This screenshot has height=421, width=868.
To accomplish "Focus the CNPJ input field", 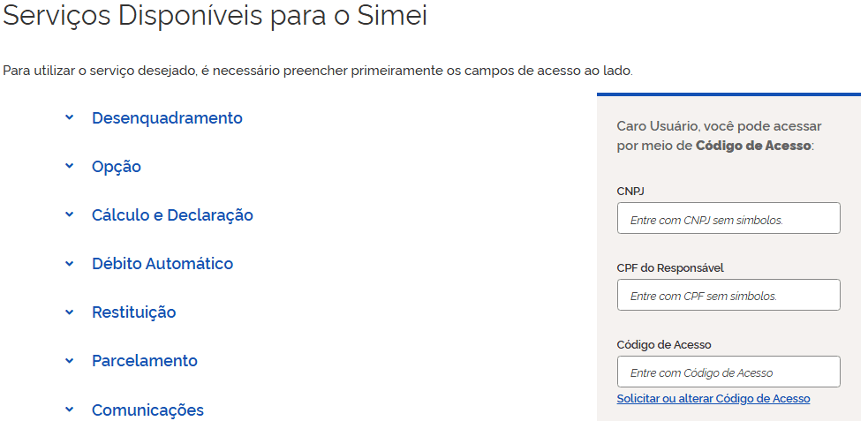I will pyautogui.click(x=728, y=219).
